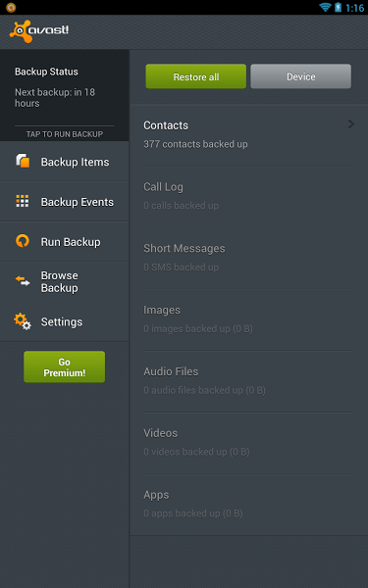Click the orange Run Backup circular icon
The width and height of the screenshot is (368, 588).
click(23, 241)
